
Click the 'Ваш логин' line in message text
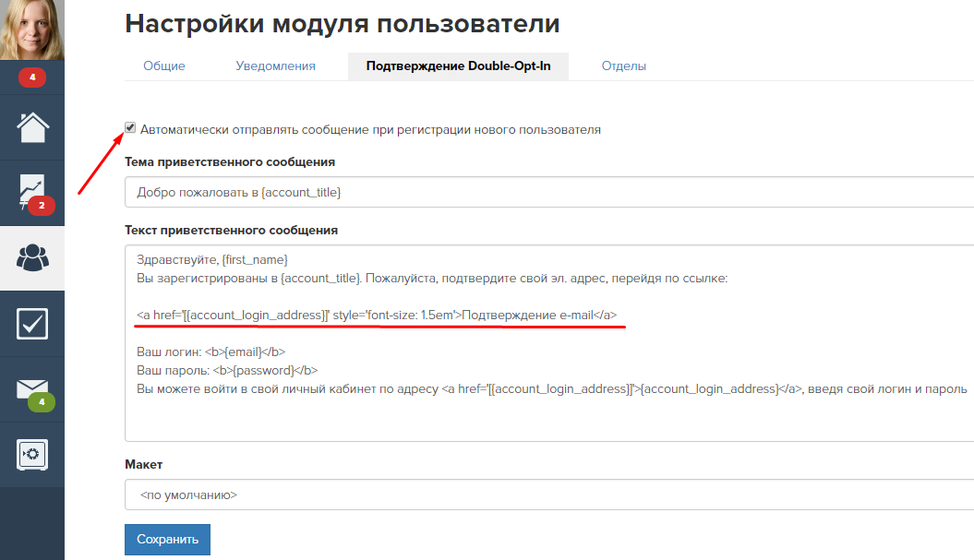click(210, 352)
